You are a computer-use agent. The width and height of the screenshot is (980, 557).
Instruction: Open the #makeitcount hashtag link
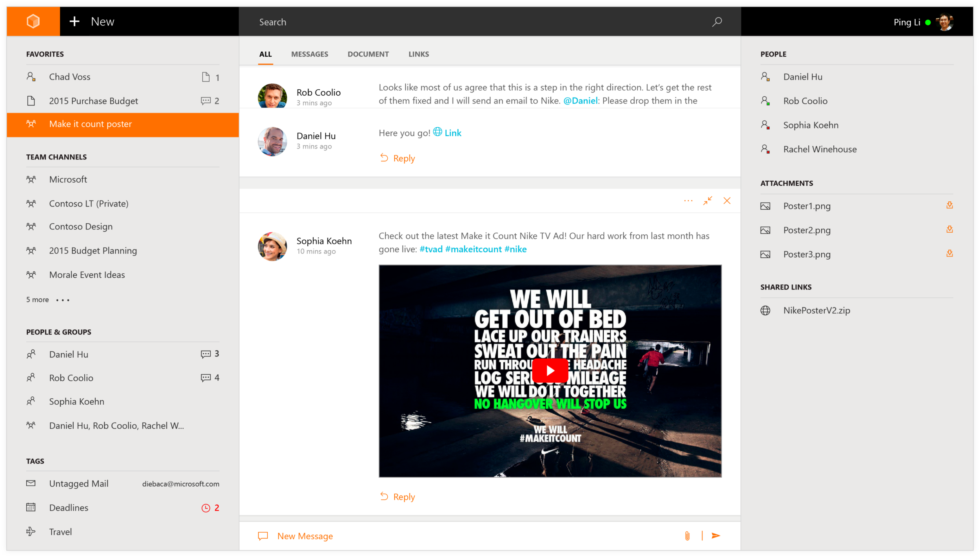[473, 249]
